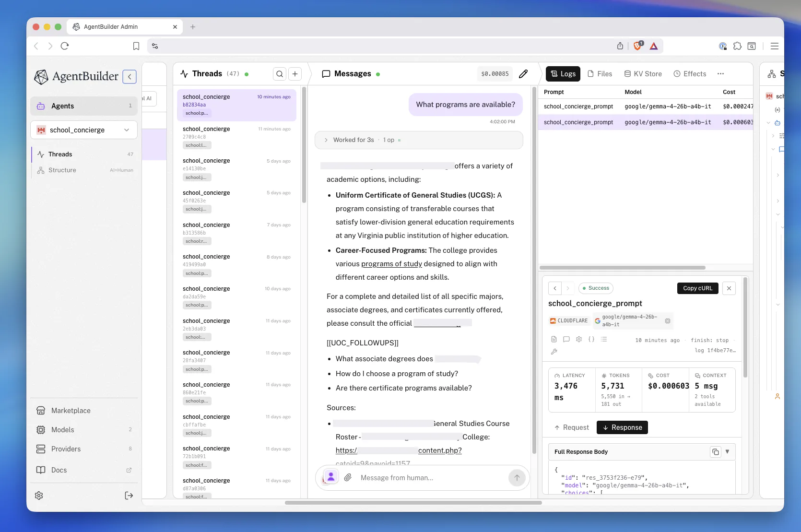
Task: Click the pencil edit icon in Messages header
Action: coord(523,74)
